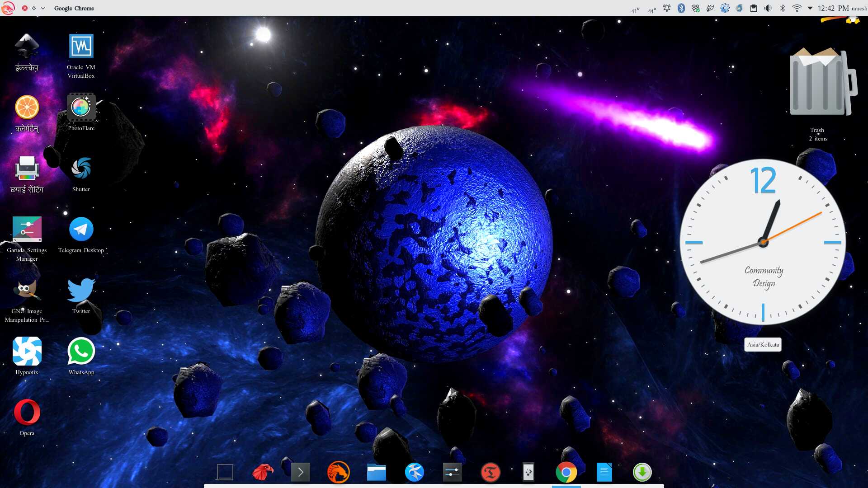Open the Hypnotix desktop icon
This screenshot has width=868, height=488.
(x=27, y=352)
